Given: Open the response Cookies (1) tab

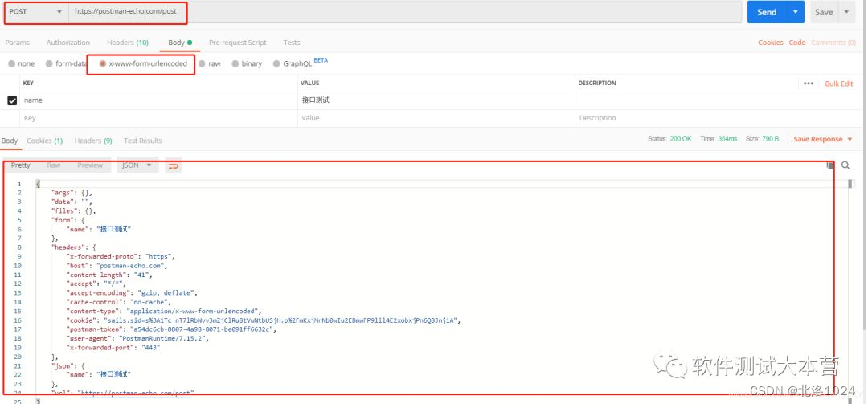Looking at the screenshot, I should point(45,141).
